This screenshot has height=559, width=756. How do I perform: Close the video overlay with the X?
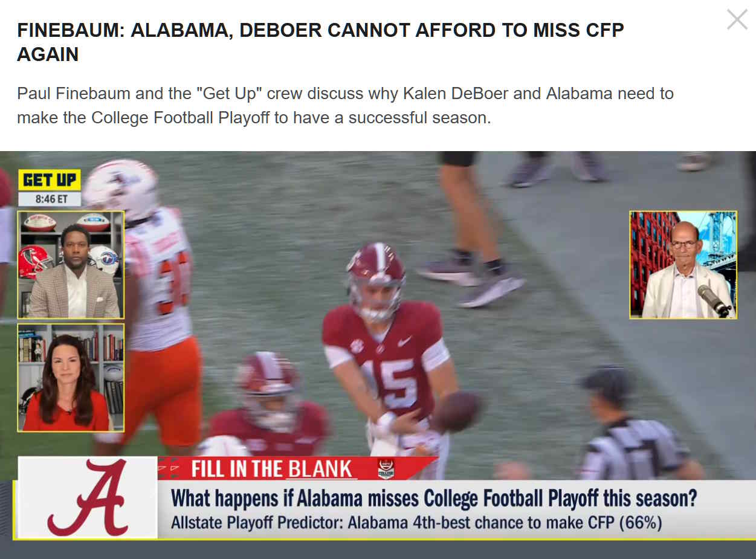click(x=737, y=19)
